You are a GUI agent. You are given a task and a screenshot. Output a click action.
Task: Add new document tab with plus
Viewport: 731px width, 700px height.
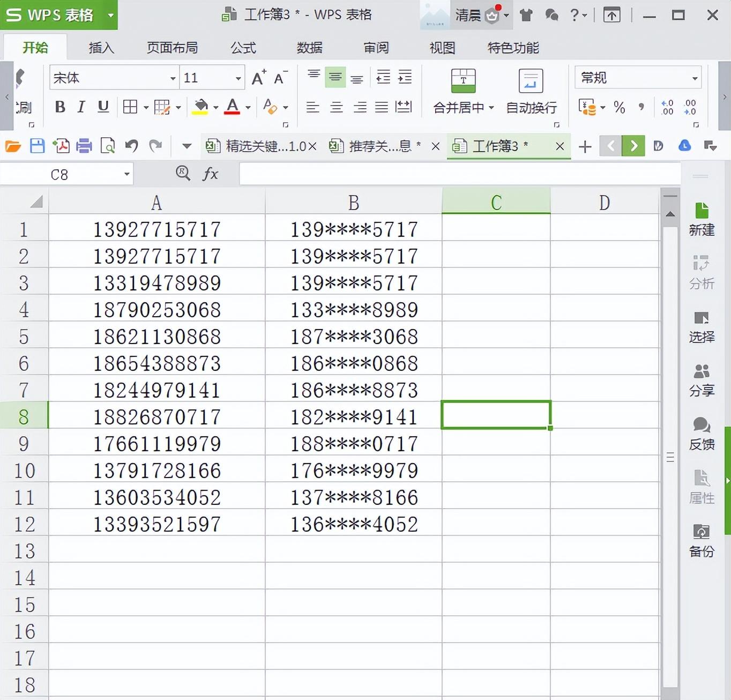pyautogui.click(x=585, y=146)
